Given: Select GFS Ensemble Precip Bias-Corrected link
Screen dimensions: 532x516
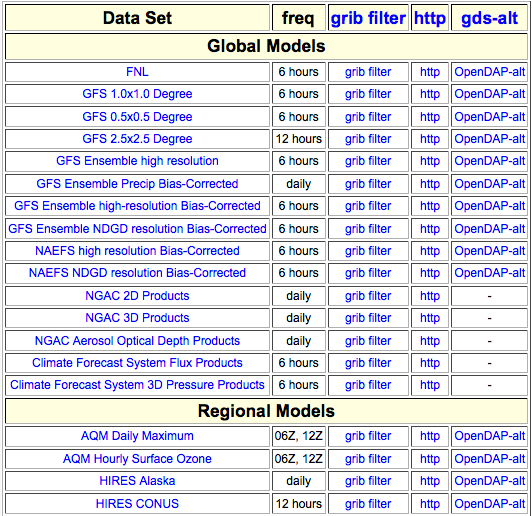Looking at the screenshot, I should tap(137, 184).
